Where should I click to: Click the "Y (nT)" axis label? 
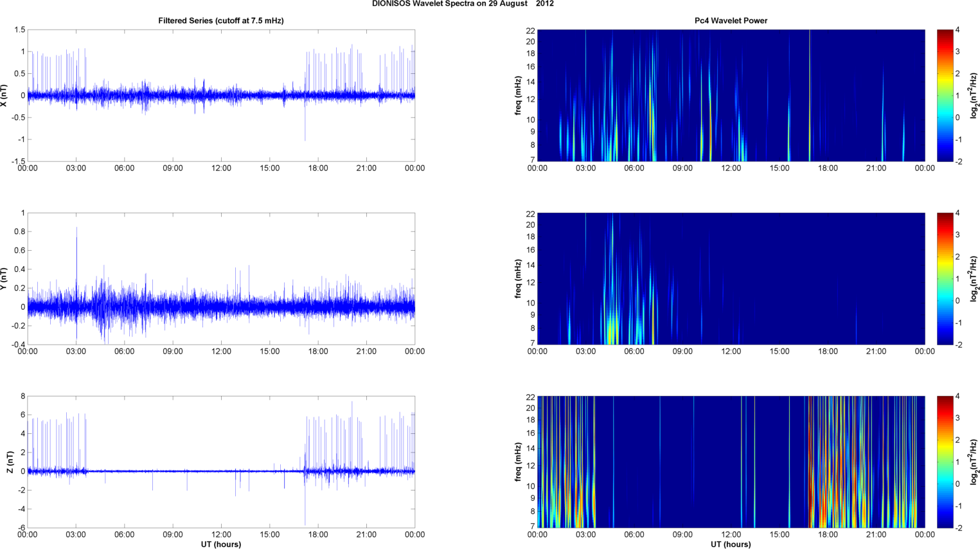(4, 278)
